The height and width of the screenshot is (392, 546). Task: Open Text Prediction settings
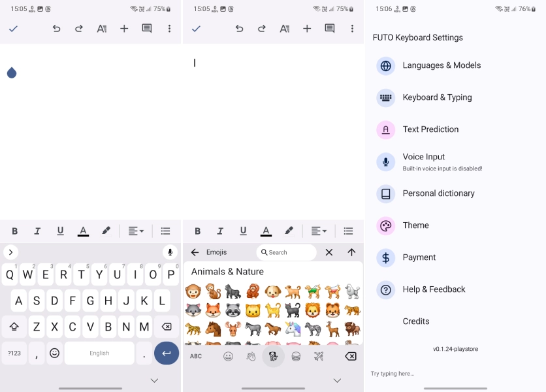point(455,129)
